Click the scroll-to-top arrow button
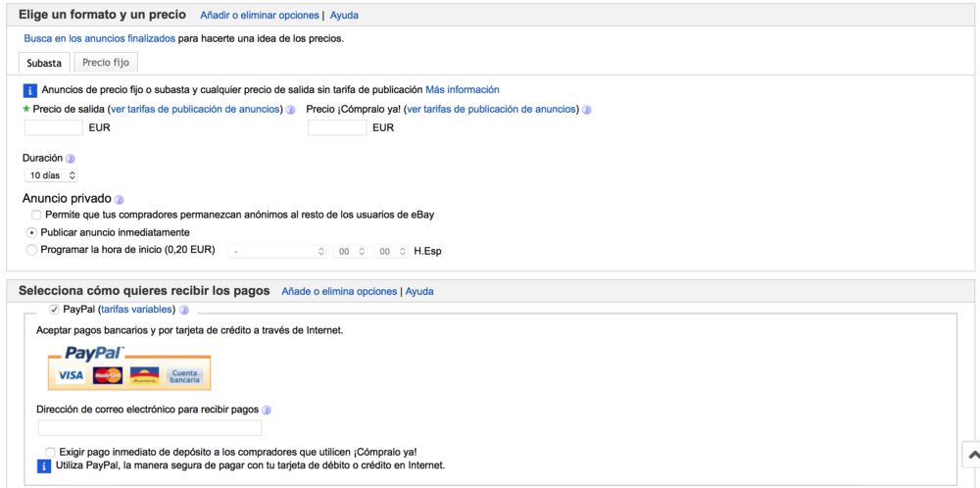Viewport: 980px width, 488px height. tap(972, 455)
